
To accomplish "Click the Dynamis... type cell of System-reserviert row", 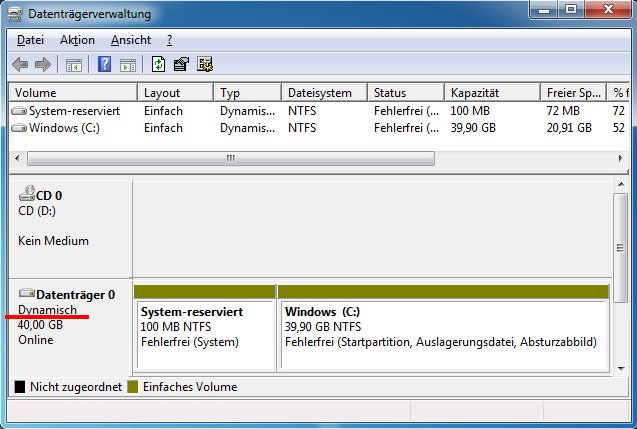I will coord(247,111).
